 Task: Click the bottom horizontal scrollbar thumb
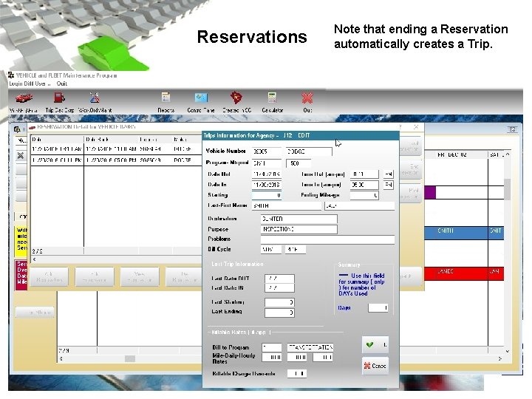pos(130,358)
